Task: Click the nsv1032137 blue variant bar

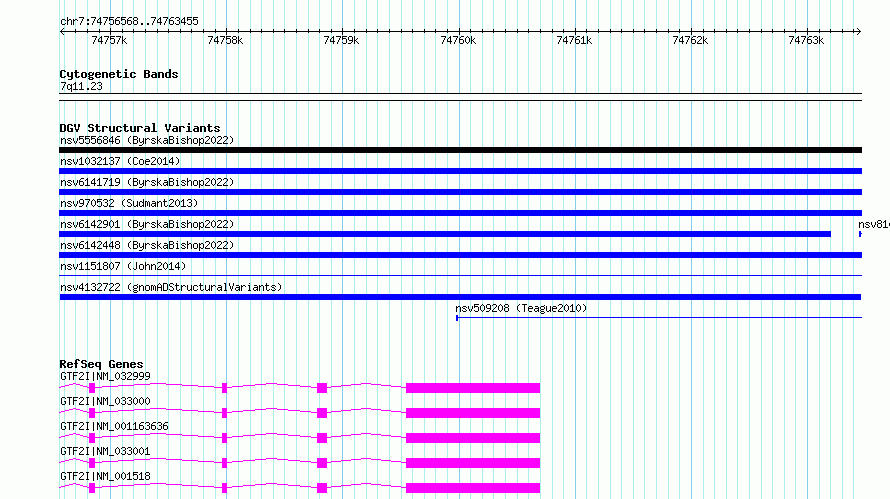Action: point(460,171)
